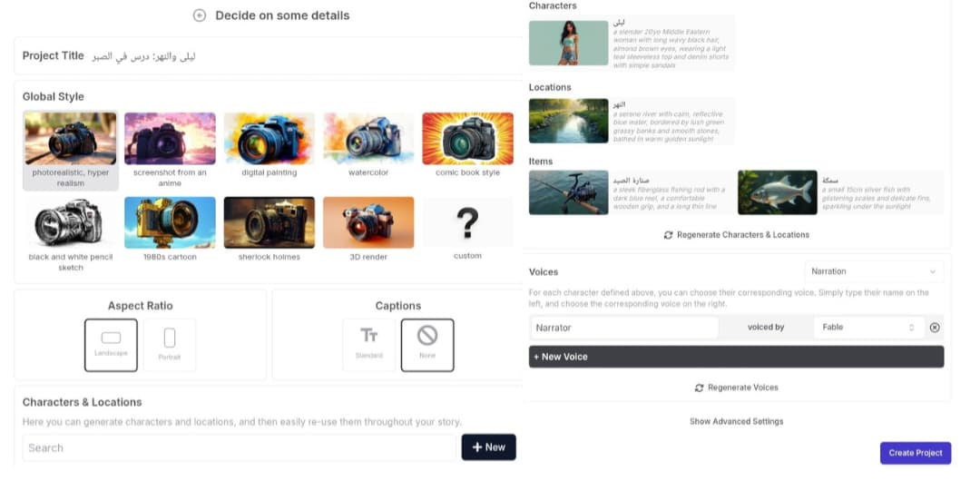The image size is (980, 481).
Task: Click the Characters & Locations search field
Action: (239, 447)
